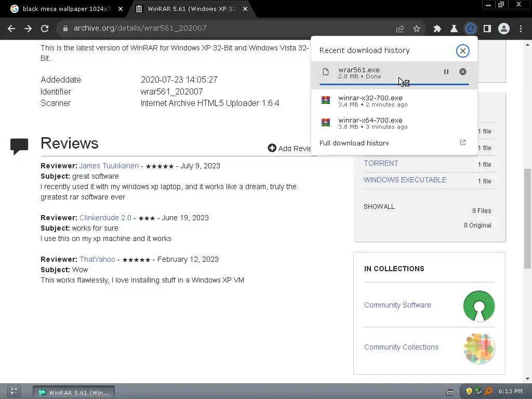Bookmark this page with the star icon
Image resolution: width=532 pixels, height=399 pixels.
(416, 29)
